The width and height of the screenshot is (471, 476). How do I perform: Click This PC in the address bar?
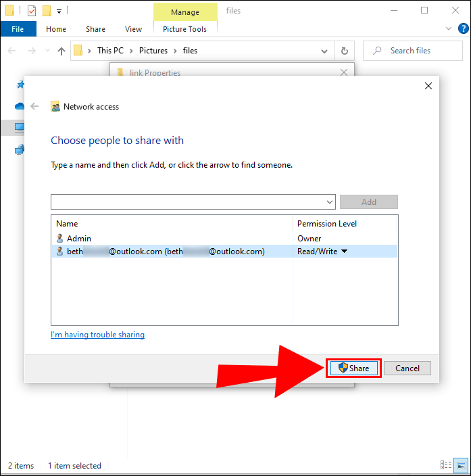[110, 51]
